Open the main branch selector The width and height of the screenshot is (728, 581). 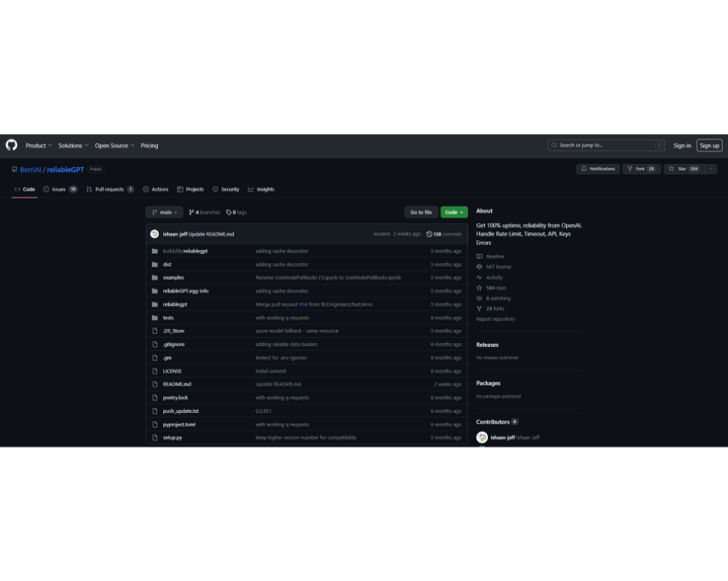[164, 212]
